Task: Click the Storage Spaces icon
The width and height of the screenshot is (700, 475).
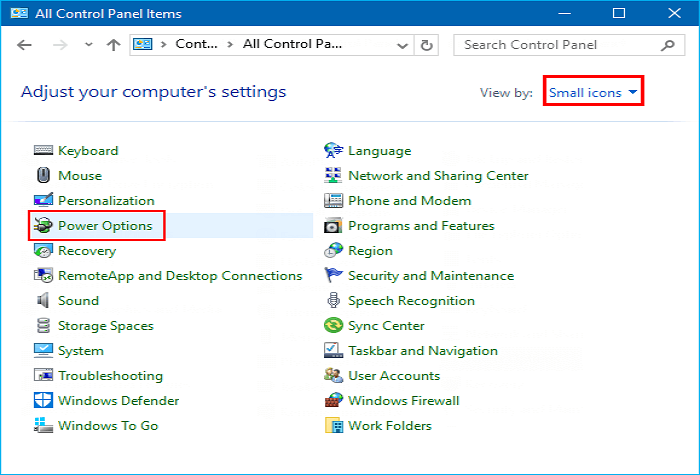Action: (43, 326)
